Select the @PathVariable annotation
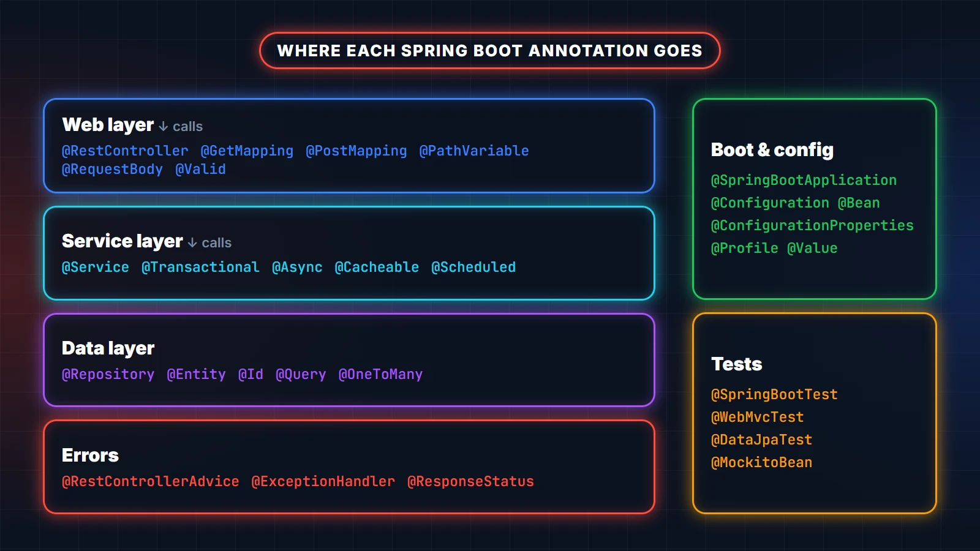This screenshot has height=551, width=980. (473, 151)
